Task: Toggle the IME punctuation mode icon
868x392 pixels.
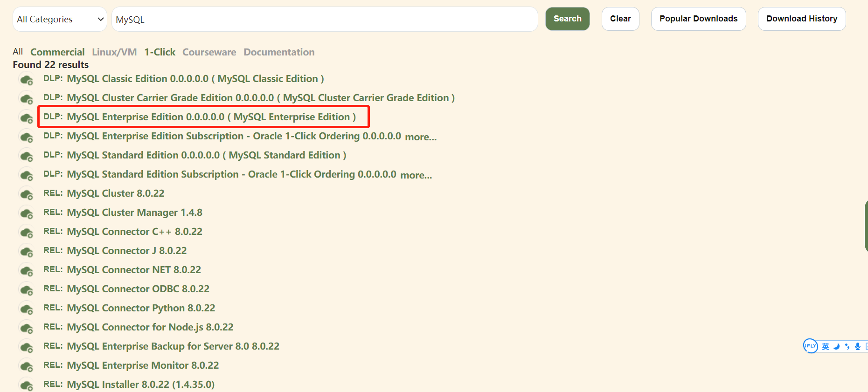Action: 847,346
